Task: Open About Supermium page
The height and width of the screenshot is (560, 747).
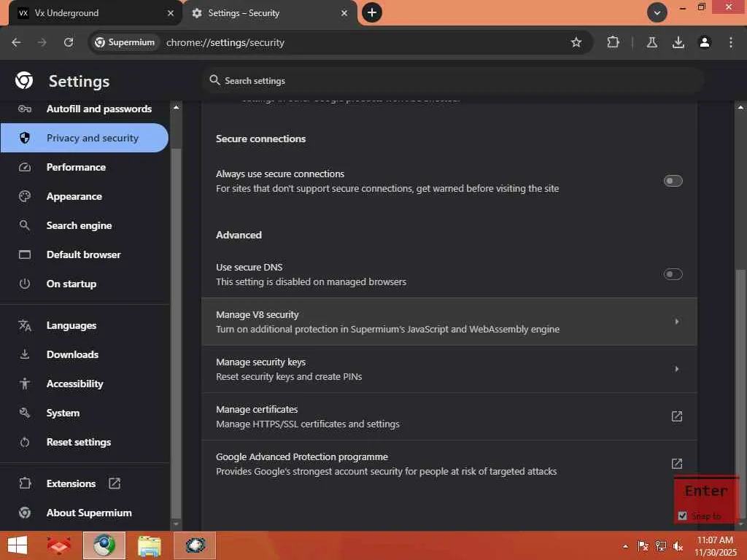Action: tap(85, 513)
